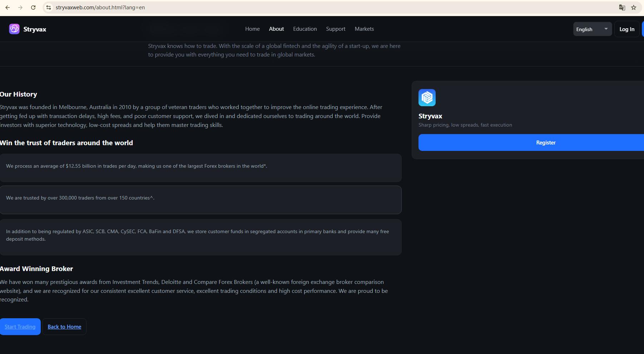Click the Start Trading link
The width and height of the screenshot is (644, 354).
(20, 326)
